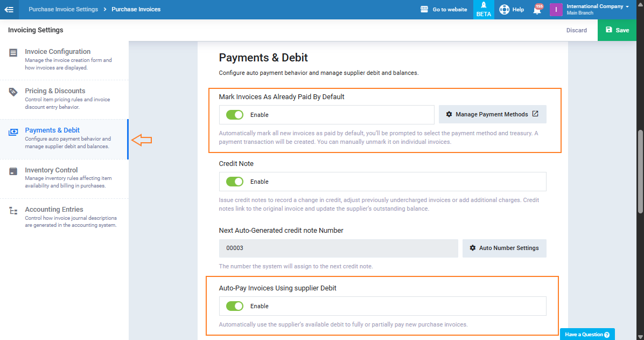The width and height of the screenshot is (644, 340).
Task: Disable Mark Invoices As Already Paid toggle
Action: pyautogui.click(x=235, y=115)
